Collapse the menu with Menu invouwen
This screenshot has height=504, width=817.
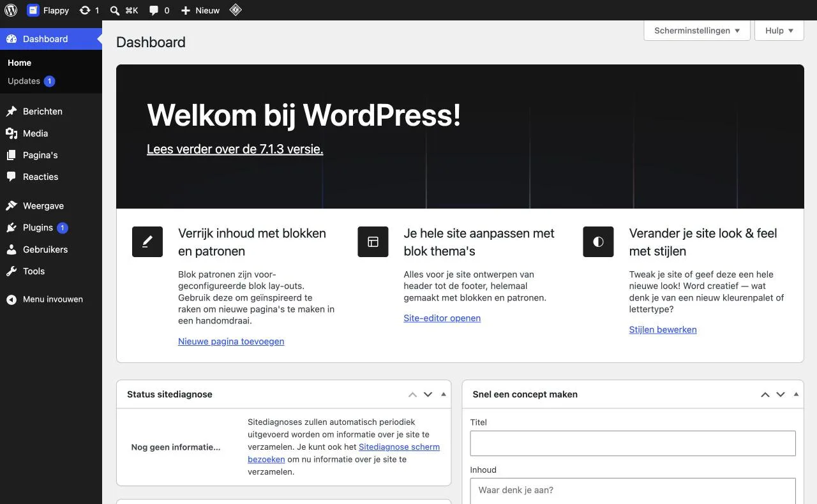pos(51,299)
